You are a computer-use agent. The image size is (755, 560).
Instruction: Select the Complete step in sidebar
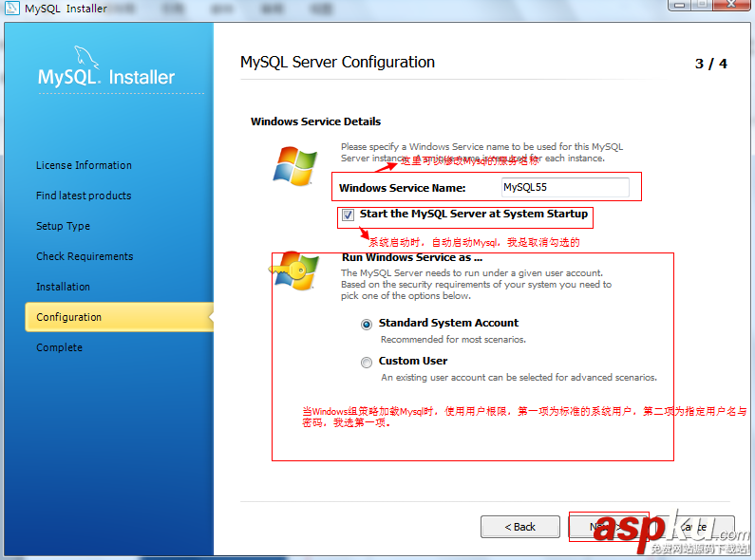tap(59, 347)
